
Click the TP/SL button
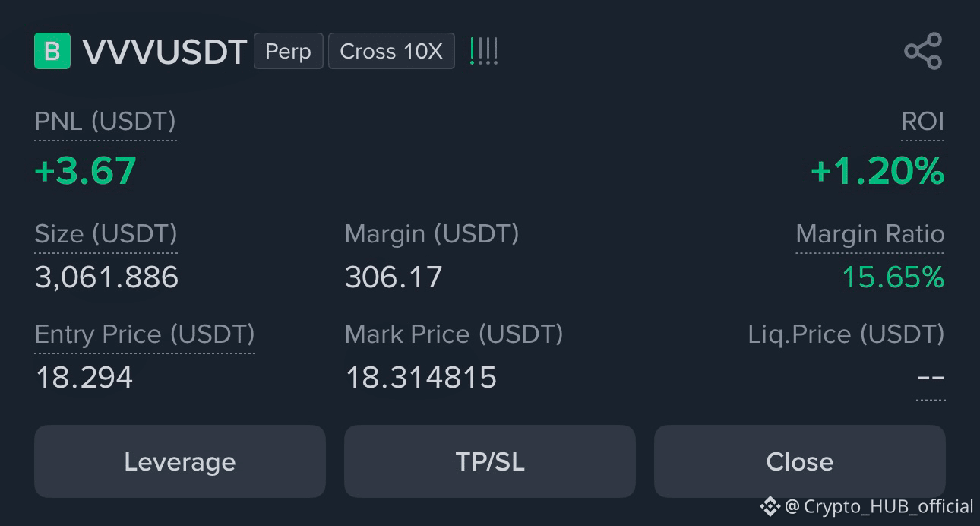(x=490, y=461)
